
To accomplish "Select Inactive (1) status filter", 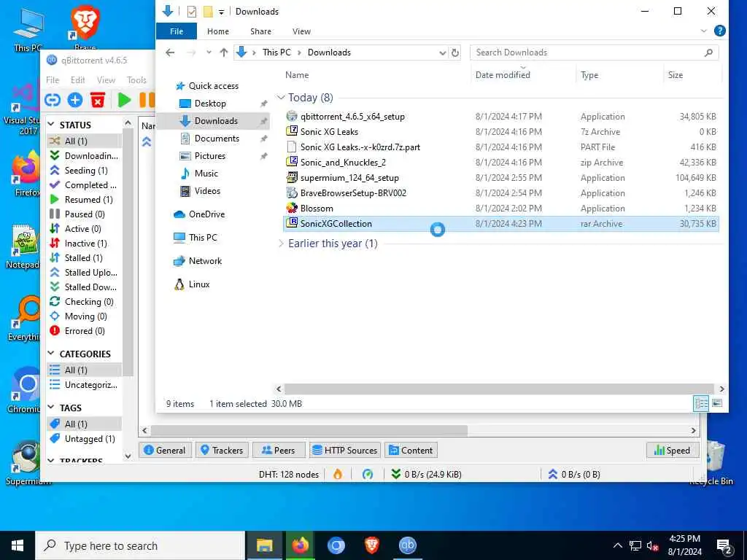I will pyautogui.click(x=85, y=244).
